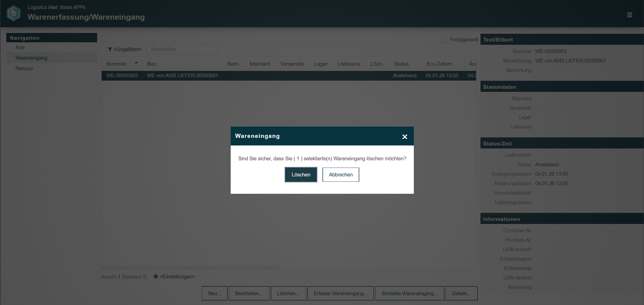The height and width of the screenshot is (305, 644).
Task: Click the Schließe Wareneingang button
Action: coord(410,293)
